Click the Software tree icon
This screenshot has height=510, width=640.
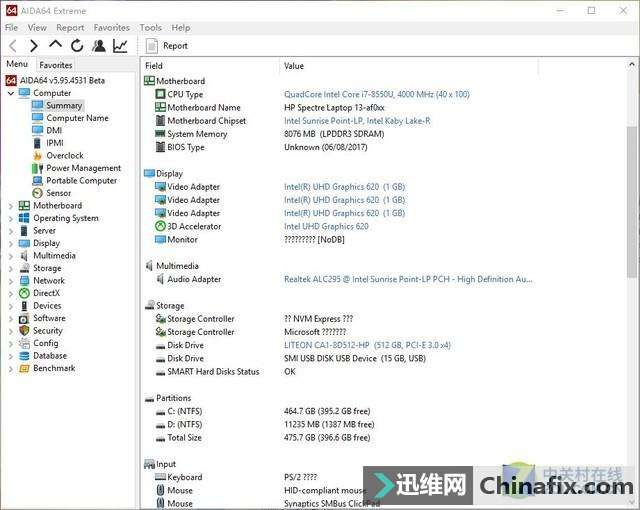[x=24, y=318]
